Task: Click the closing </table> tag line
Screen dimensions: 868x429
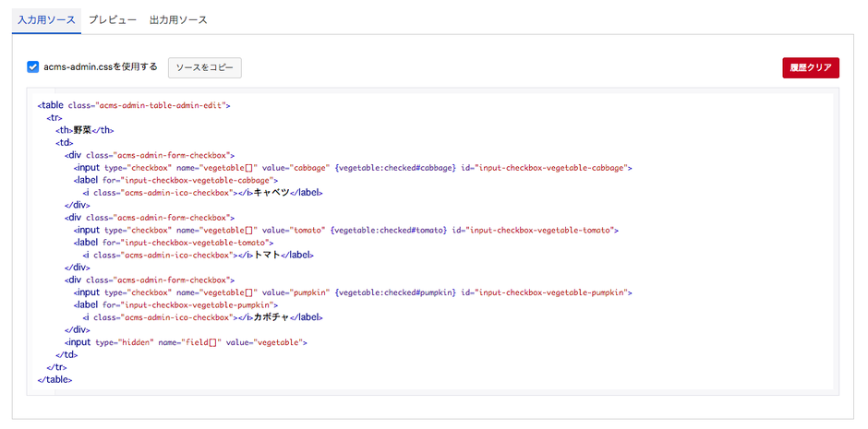Action: click(54, 379)
